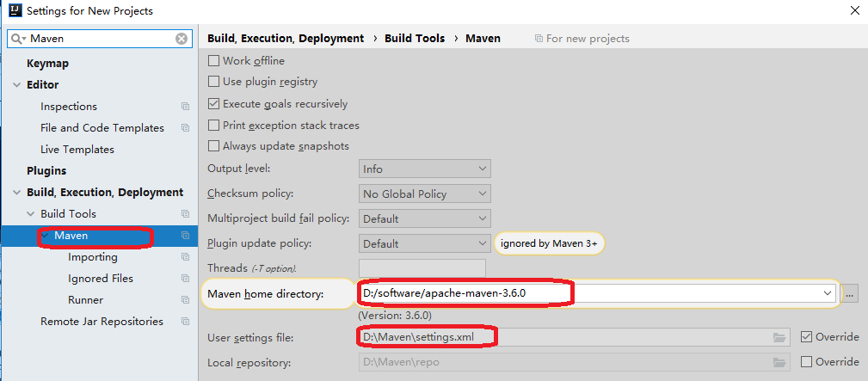The image size is (868, 381).
Task: Click the Threads input field
Action: click(x=422, y=268)
